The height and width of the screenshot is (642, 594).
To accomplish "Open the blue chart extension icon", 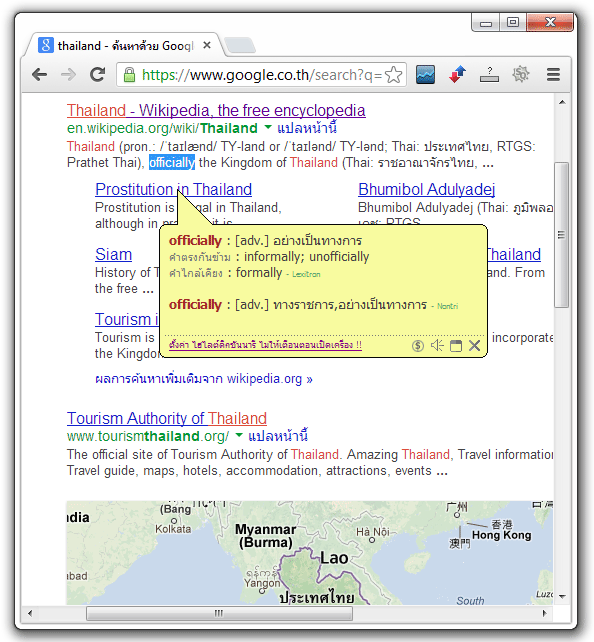I will click(425, 75).
